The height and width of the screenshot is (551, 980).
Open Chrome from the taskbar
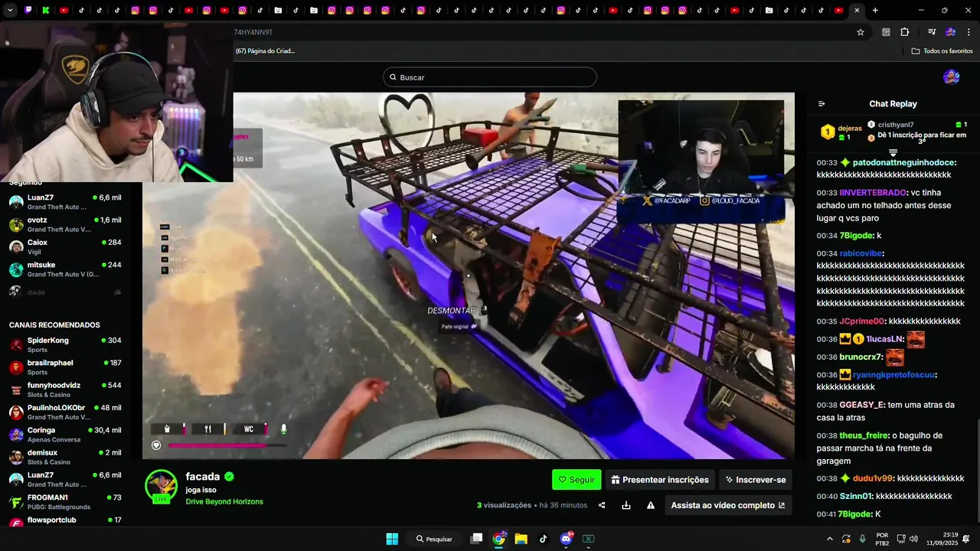(x=498, y=539)
